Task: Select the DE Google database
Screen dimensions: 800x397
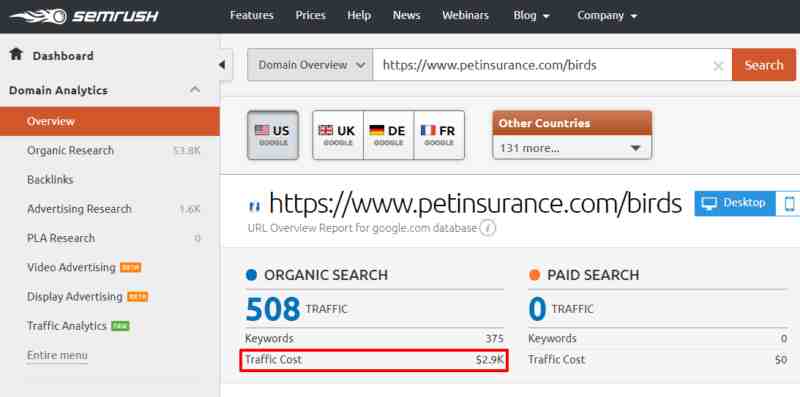Action: [x=388, y=135]
